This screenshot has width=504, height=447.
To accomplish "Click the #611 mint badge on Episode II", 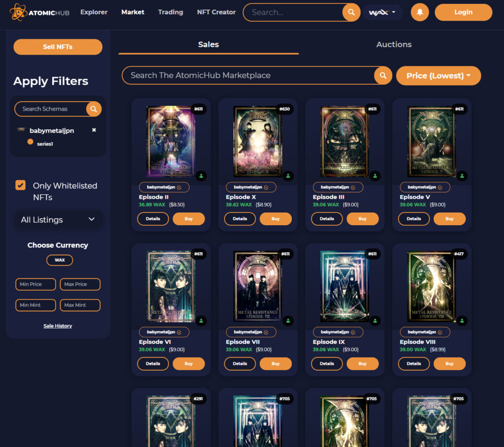I will click(198, 109).
